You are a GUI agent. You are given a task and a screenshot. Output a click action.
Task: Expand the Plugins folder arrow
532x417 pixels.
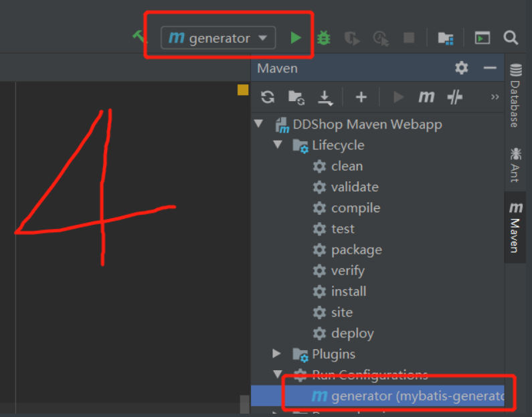pyautogui.click(x=277, y=353)
